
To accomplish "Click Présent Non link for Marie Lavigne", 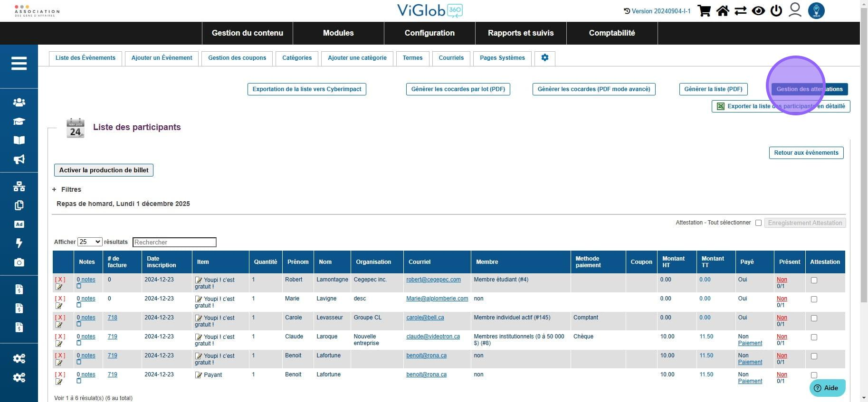I will click(x=782, y=299).
